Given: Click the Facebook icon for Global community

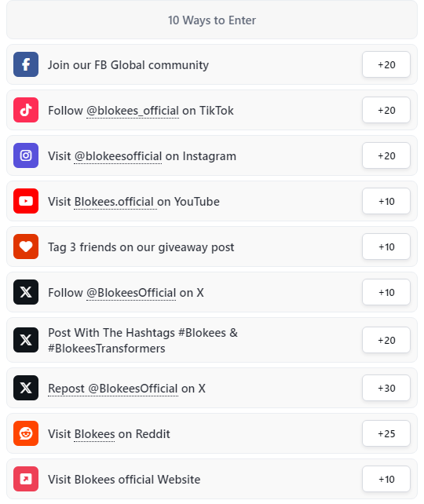Looking at the screenshot, I should click(x=26, y=64).
